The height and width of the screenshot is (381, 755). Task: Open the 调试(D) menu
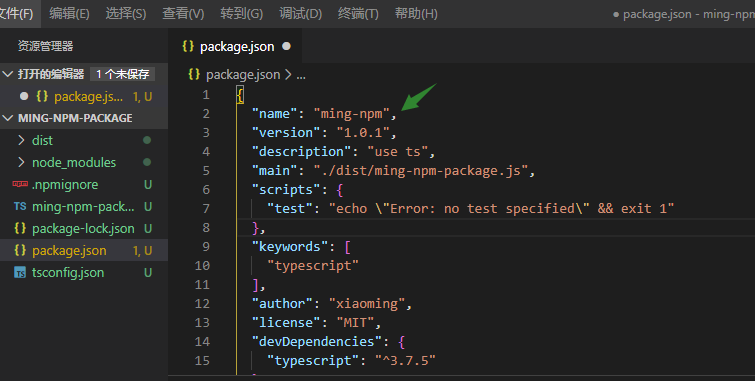point(300,13)
